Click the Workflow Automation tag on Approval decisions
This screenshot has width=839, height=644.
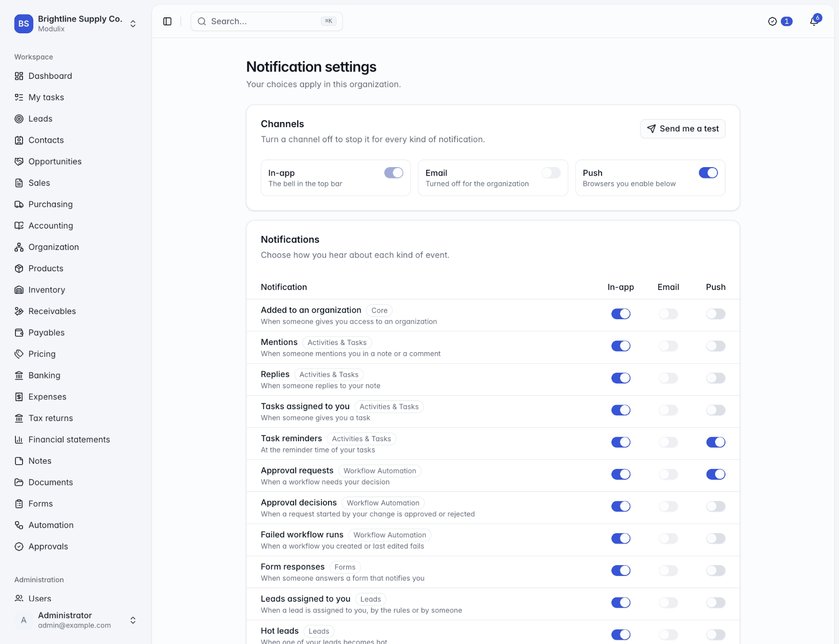pyautogui.click(x=383, y=503)
